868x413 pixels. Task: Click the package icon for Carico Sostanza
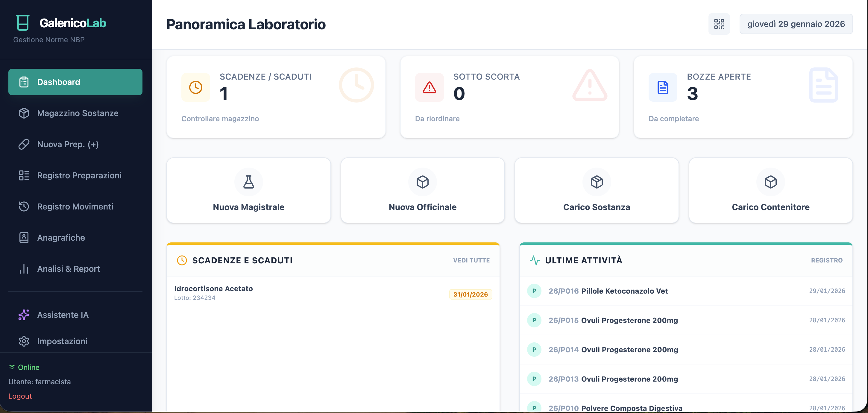[x=596, y=182]
